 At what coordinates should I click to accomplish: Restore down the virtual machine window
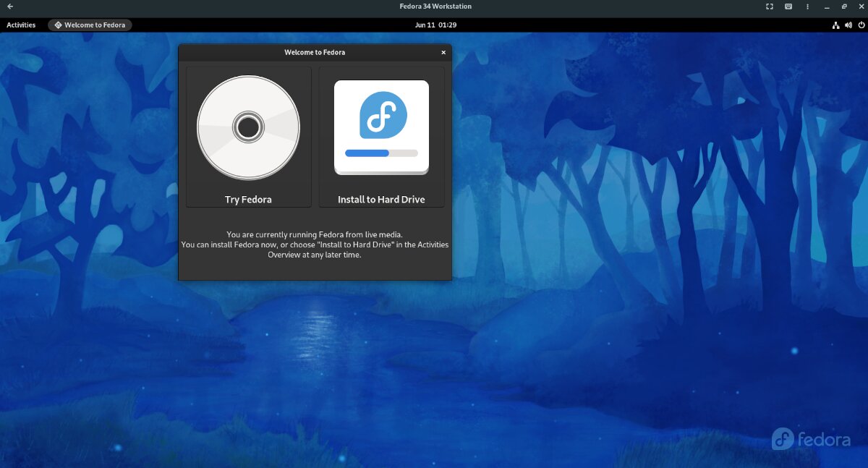click(843, 7)
